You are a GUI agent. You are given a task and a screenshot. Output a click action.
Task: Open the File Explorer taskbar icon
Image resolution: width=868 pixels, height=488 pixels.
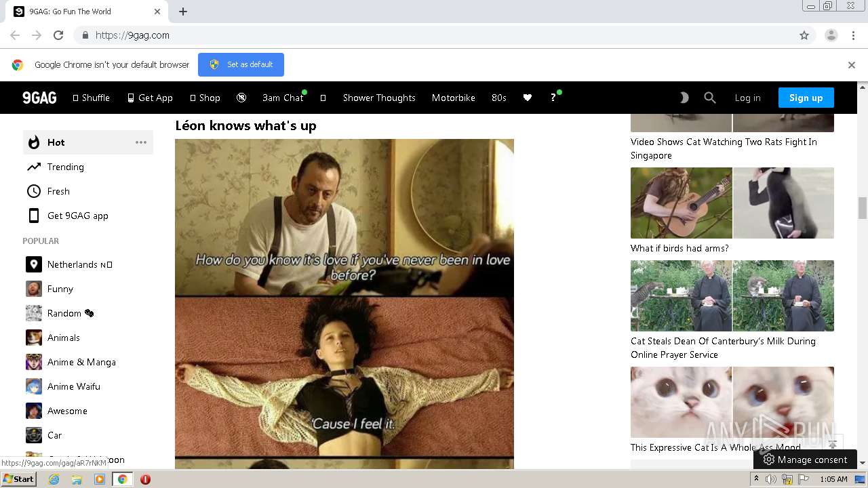(x=77, y=479)
